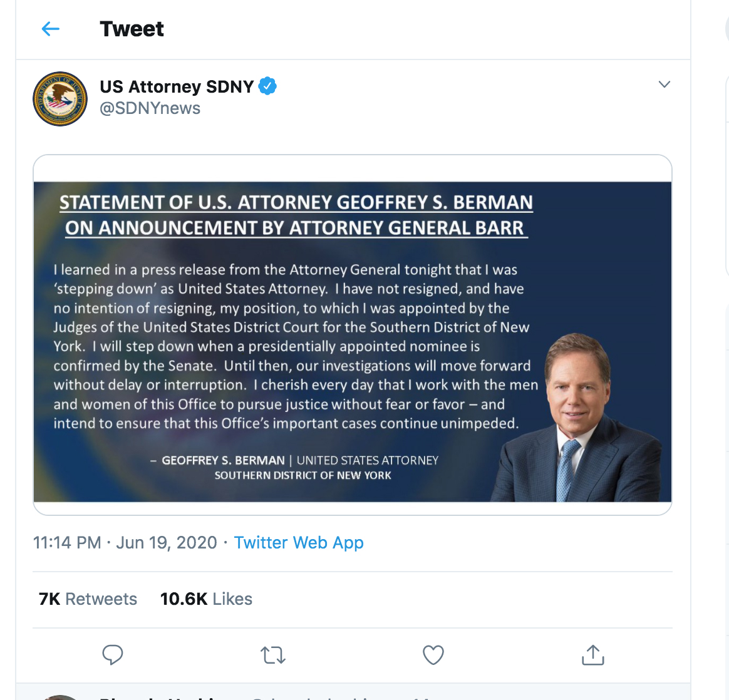Screen dimensions: 729x700
Task: View the 10.6K Likes list
Action: (206, 599)
